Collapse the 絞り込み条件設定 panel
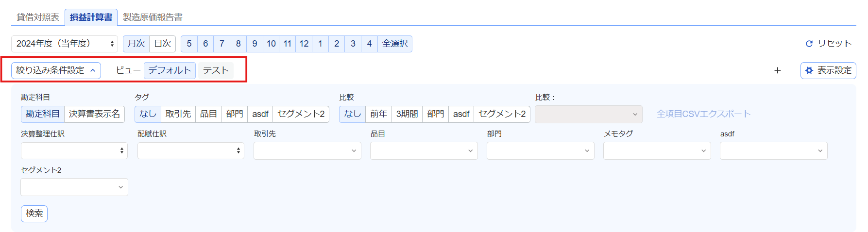Screen dimensions: 868x232 pyautogui.click(x=56, y=70)
